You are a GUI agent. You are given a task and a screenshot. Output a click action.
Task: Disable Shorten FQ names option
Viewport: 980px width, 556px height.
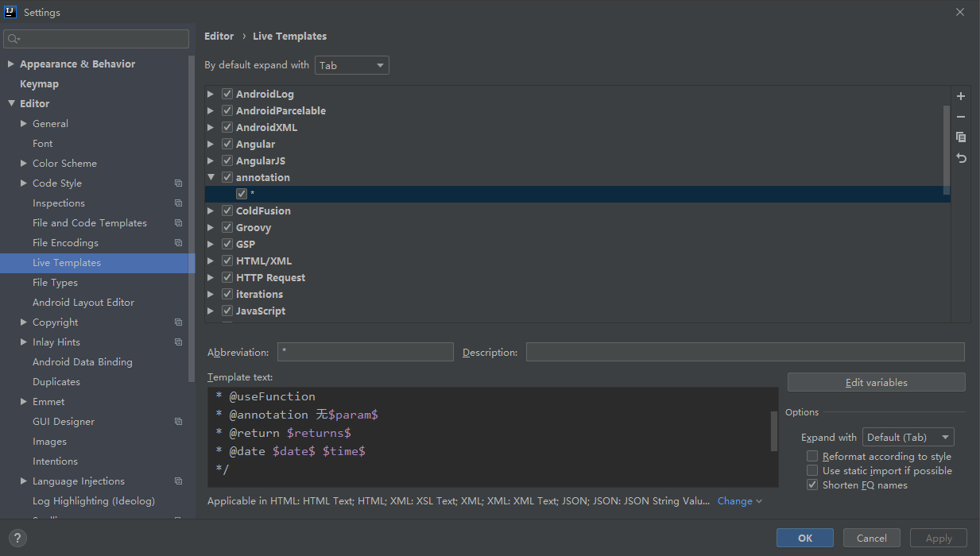pos(812,485)
